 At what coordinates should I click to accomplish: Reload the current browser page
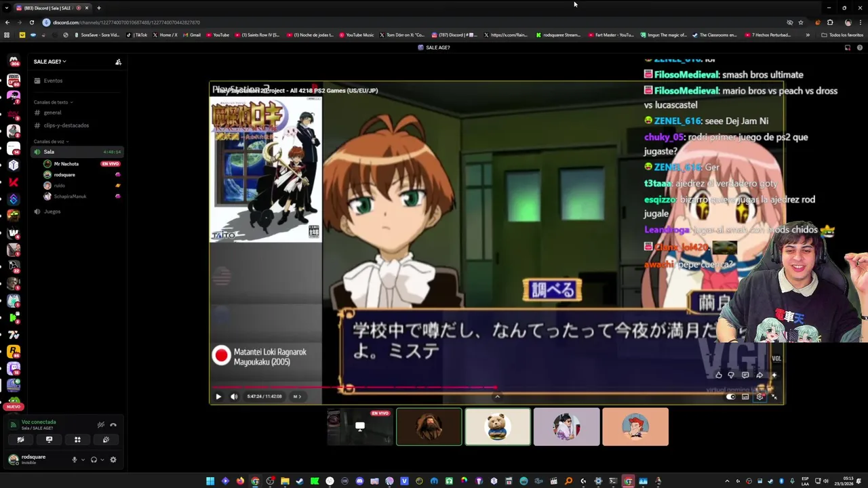coord(31,22)
